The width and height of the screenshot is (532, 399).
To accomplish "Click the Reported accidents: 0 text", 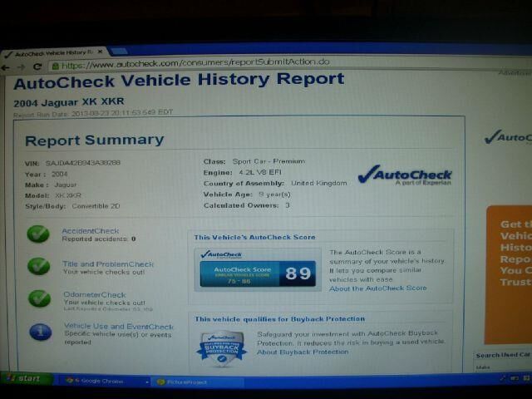I will point(99,239).
